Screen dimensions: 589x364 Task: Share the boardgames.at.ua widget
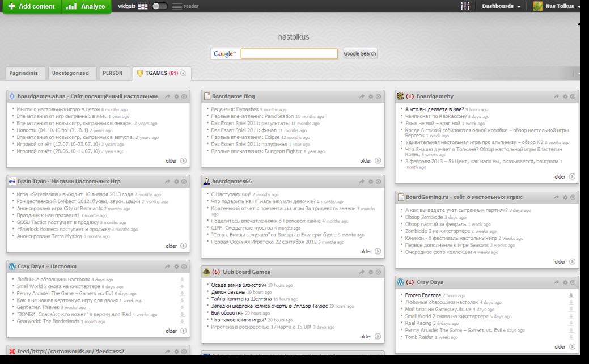168,96
